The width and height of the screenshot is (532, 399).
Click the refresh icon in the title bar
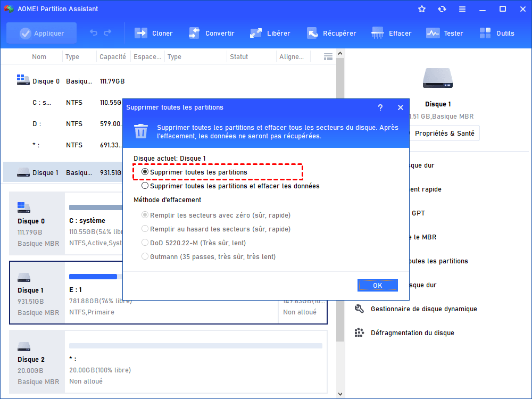442,9
